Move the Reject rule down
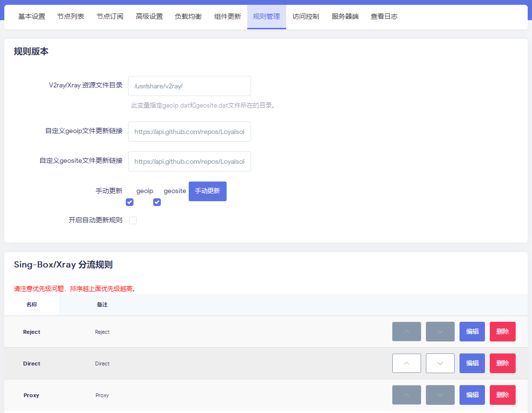 pos(440,332)
